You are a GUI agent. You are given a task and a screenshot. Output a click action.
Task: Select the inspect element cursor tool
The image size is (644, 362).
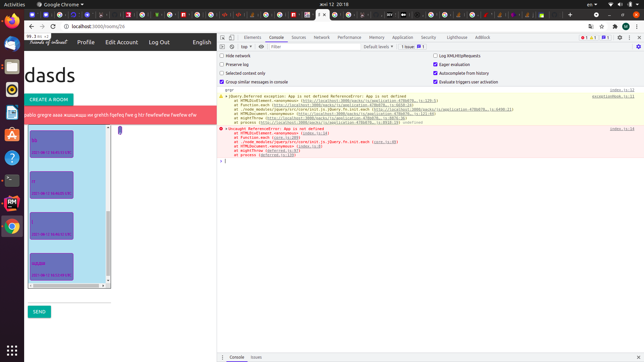pos(222,38)
